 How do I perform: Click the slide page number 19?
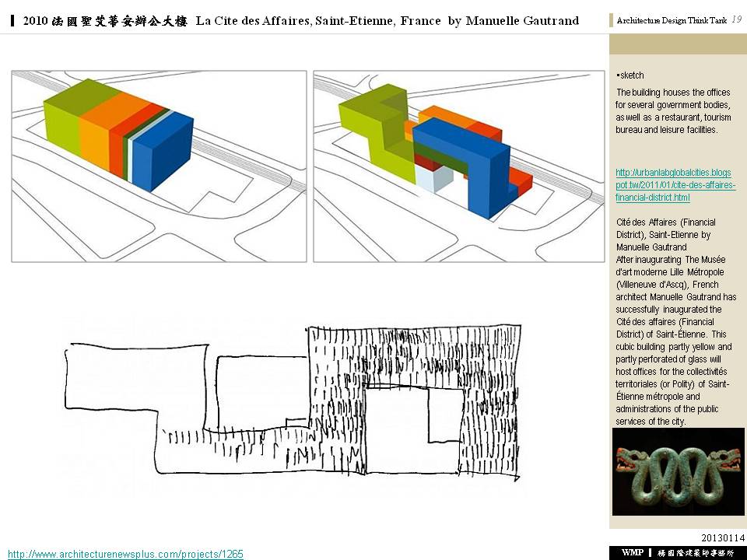[x=736, y=19]
